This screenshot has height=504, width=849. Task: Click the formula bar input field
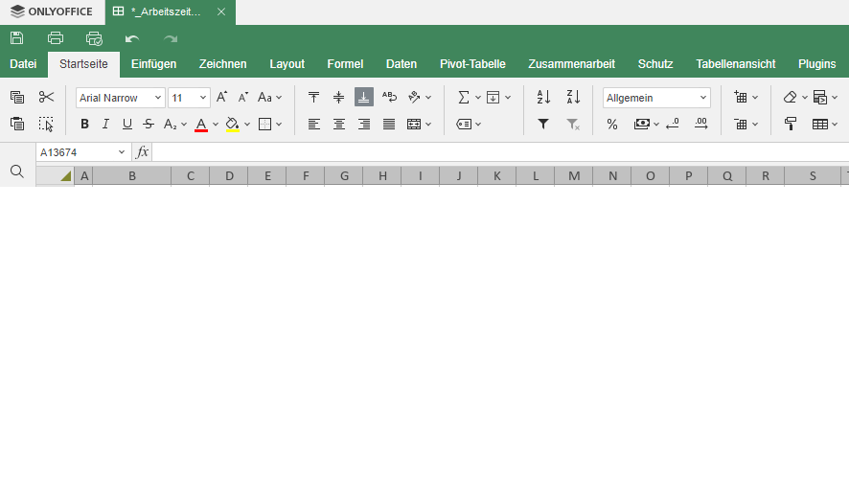pyautogui.click(x=500, y=152)
